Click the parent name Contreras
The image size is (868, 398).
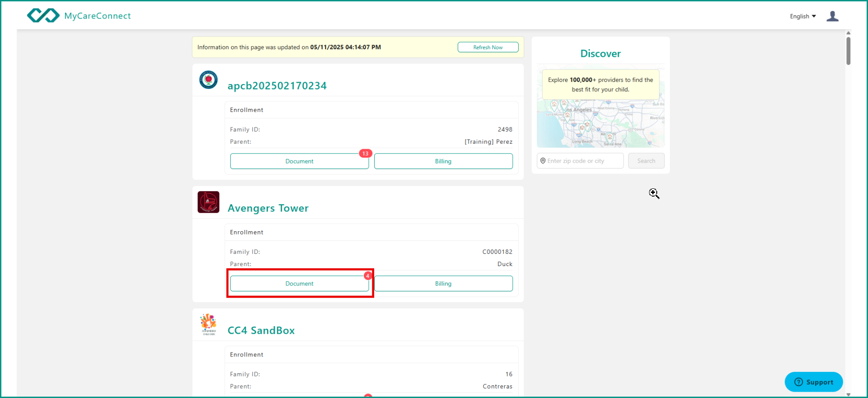[x=497, y=387]
